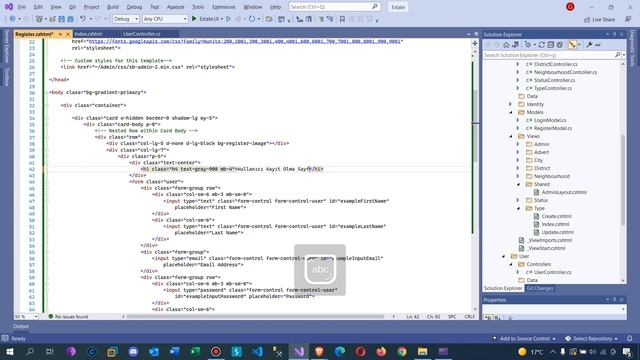This screenshot has width=640, height=360.
Task: Click the Preview Selected Items icon
Action: (598, 45)
